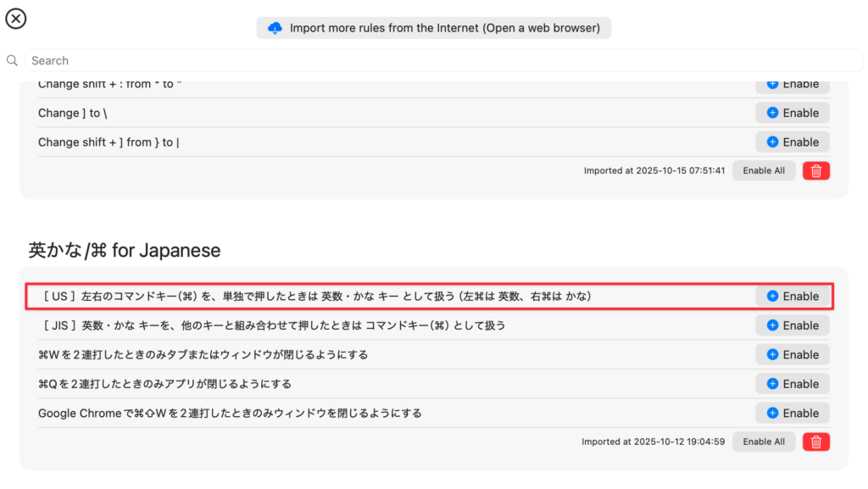This screenshot has height=489, width=868.
Task: Enable the 'Change shift + ] from } to |' rule
Action: click(793, 142)
